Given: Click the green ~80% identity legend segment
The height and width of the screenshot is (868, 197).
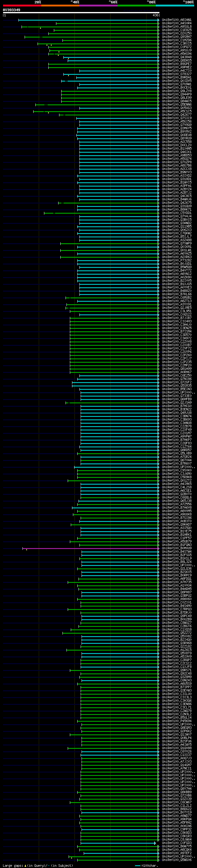Looking at the screenshot, I should pos(137,6).
